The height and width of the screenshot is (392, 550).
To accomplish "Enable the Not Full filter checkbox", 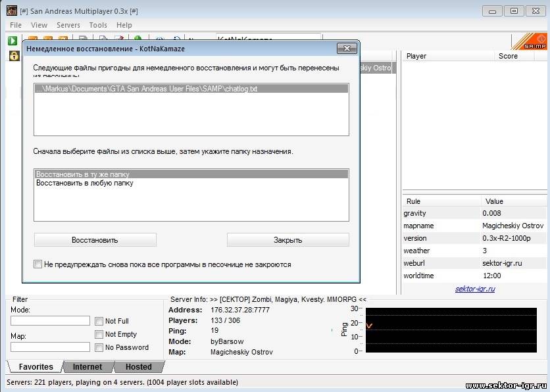I will (99, 321).
